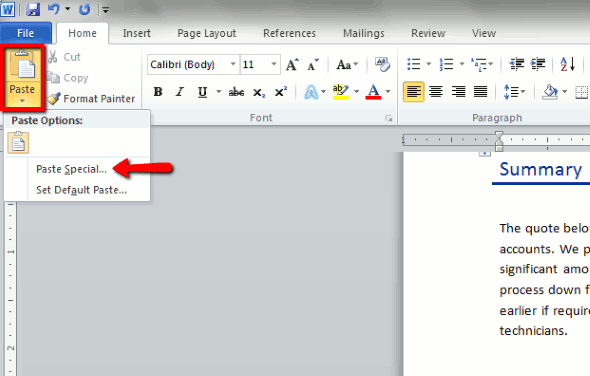The image size is (590, 376).
Task: Click the Summary heading in the document
Action: point(541,170)
